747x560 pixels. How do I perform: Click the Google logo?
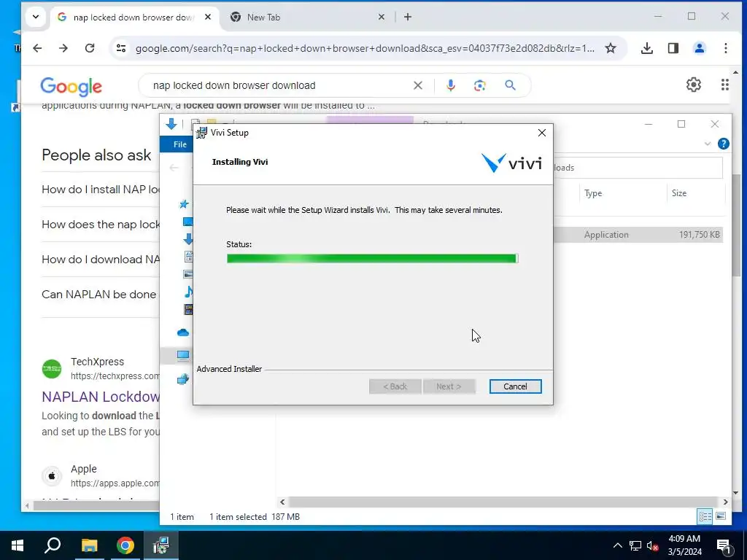(71, 86)
